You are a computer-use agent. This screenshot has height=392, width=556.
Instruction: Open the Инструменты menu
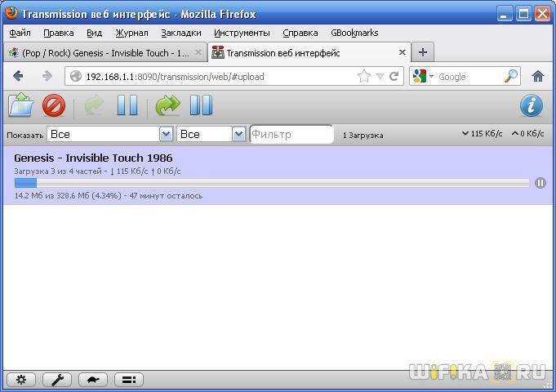[x=242, y=33]
